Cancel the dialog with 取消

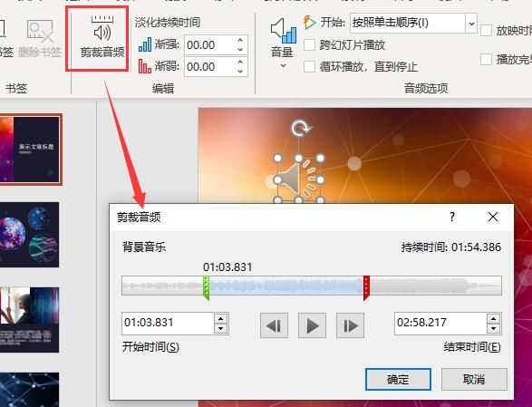tap(474, 379)
